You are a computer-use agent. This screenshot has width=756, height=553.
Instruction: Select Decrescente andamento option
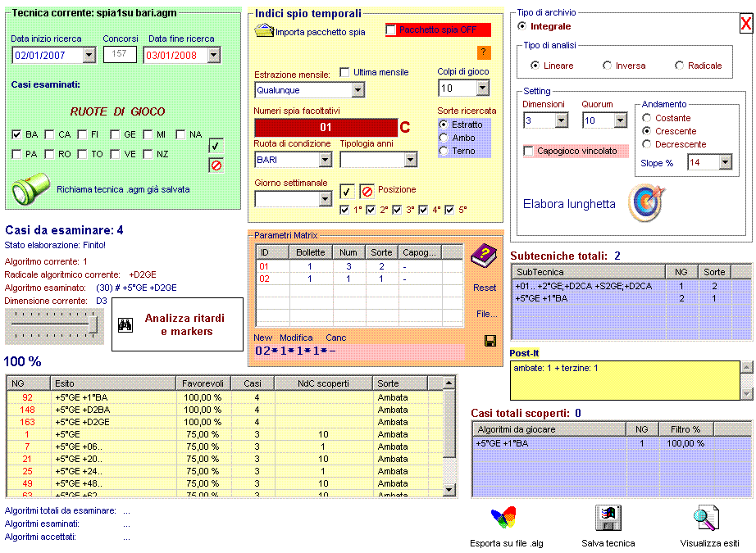tap(647, 144)
